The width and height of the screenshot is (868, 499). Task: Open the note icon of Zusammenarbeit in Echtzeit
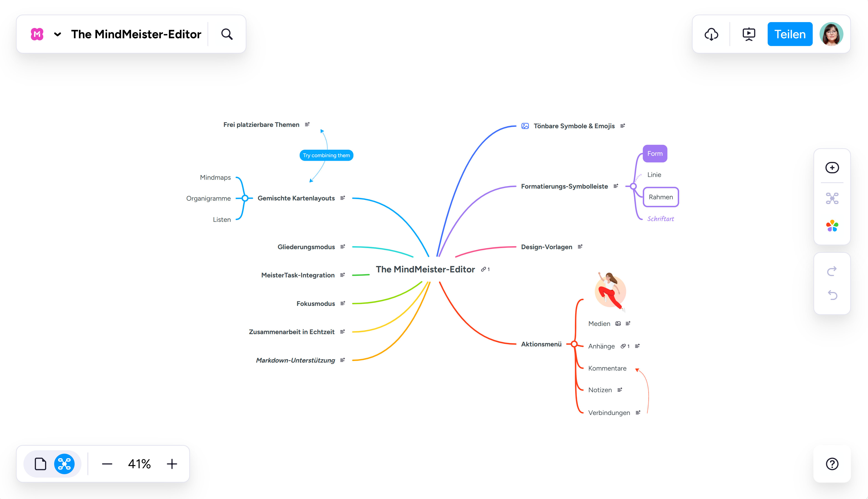click(x=343, y=331)
